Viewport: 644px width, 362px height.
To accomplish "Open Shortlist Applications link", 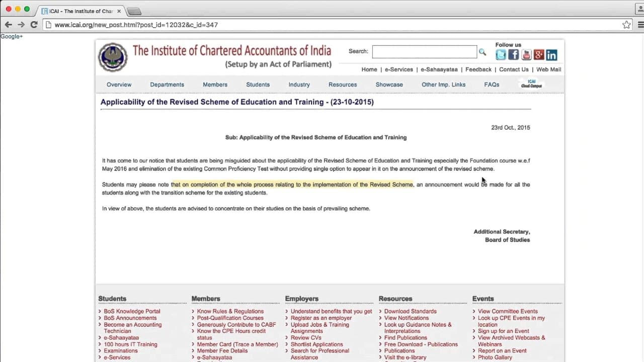I will 317,344.
